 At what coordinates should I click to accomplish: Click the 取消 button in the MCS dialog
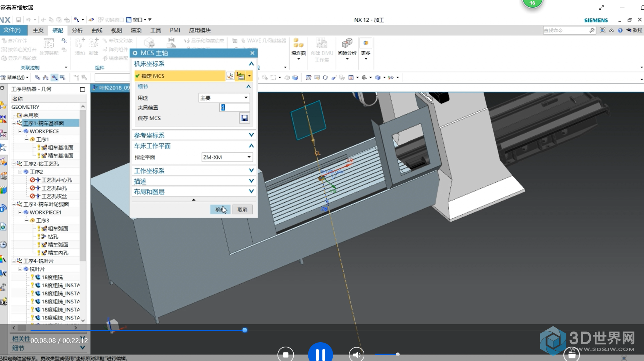point(243,210)
